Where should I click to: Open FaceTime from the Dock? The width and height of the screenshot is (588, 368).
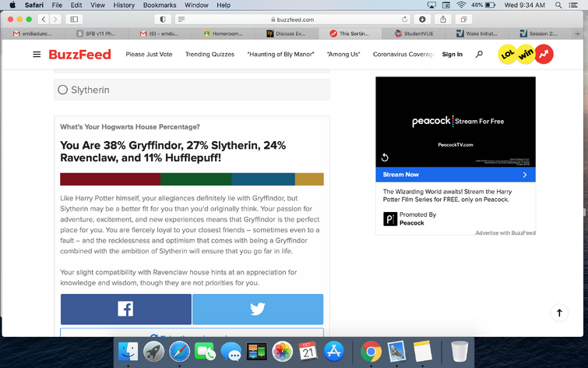tap(205, 352)
